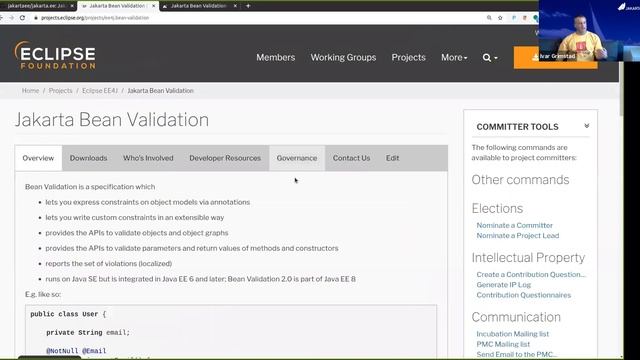
Task: Click the Other commands heading
Action: pos(520,180)
